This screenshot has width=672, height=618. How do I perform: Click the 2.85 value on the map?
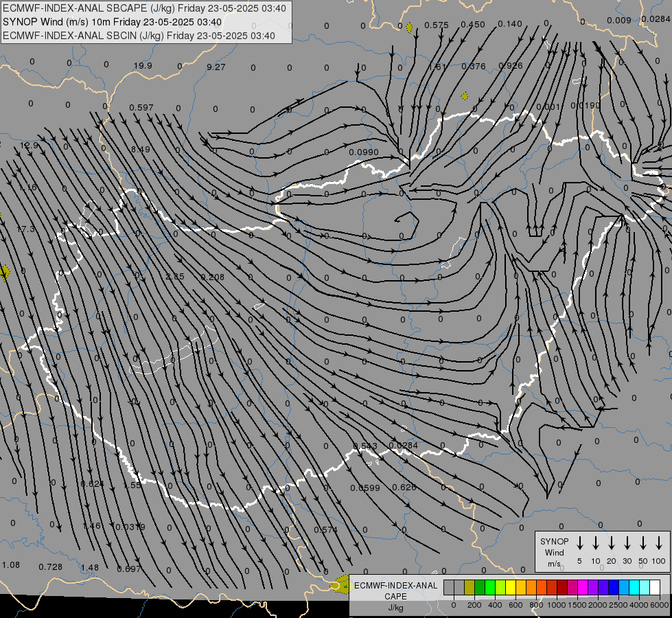(175, 276)
